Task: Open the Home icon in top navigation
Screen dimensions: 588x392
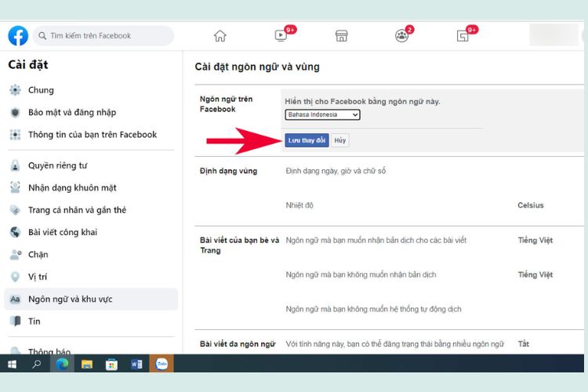Action: [220, 36]
